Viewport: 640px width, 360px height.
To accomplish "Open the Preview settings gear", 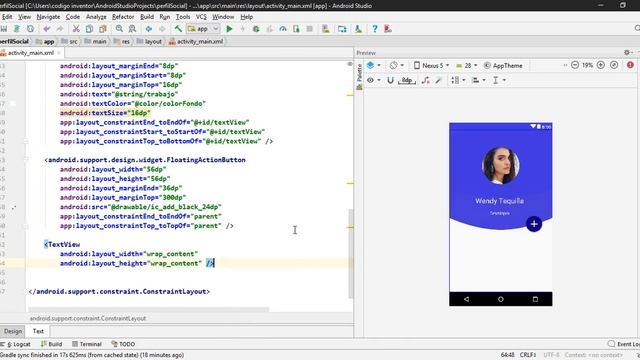I will [x=627, y=53].
